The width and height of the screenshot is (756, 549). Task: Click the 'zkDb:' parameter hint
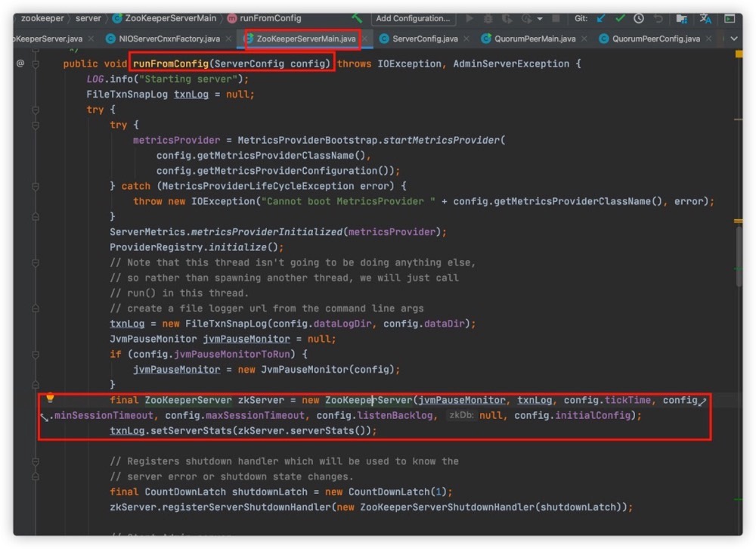tap(461, 415)
